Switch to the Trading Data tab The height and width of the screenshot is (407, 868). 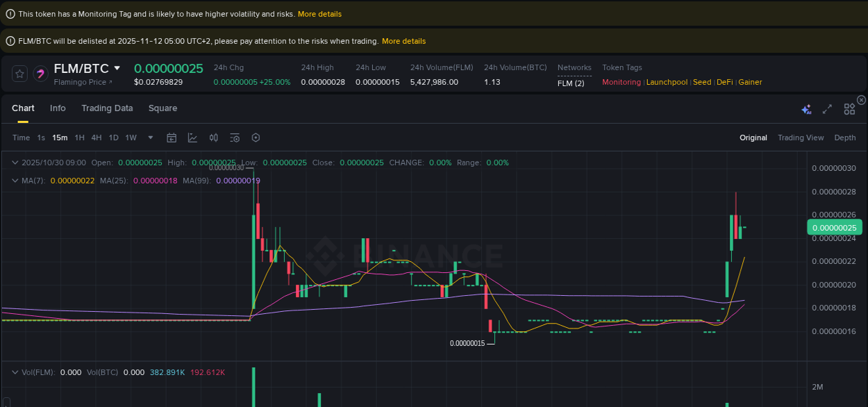107,108
